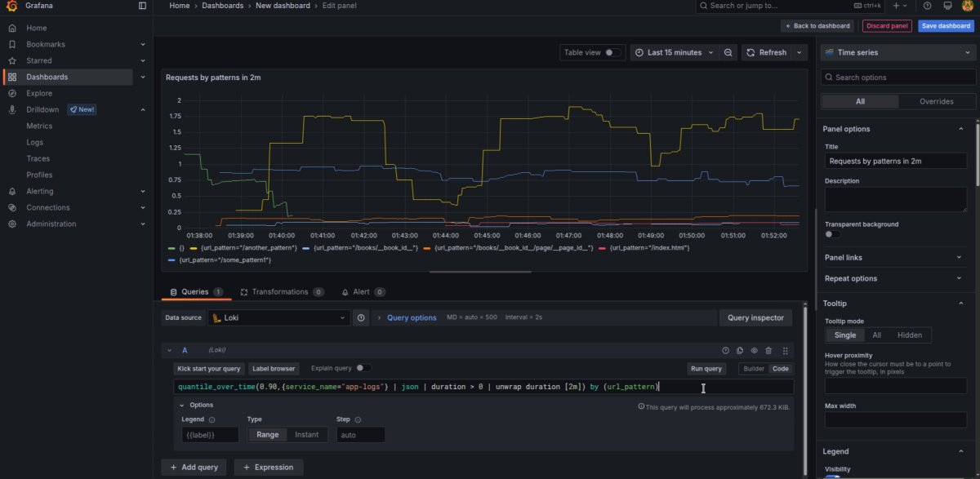The height and width of the screenshot is (479, 980).
Task: Open the Last 15 minutes time picker
Action: click(674, 52)
